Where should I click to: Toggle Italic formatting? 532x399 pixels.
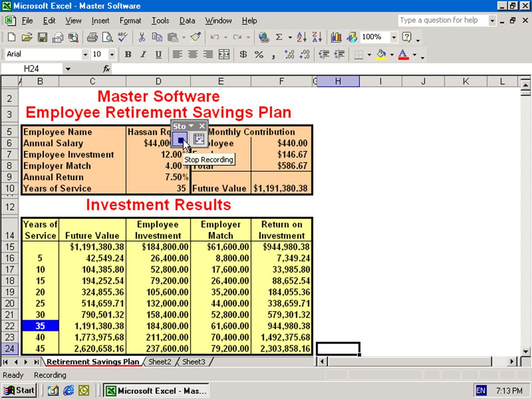pyautogui.click(x=143, y=54)
